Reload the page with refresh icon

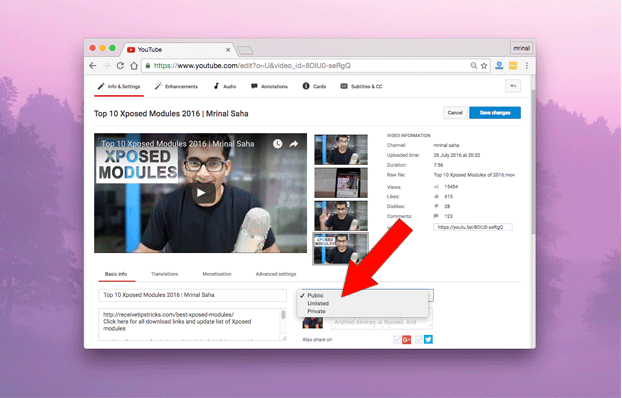(x=120, y=65)
